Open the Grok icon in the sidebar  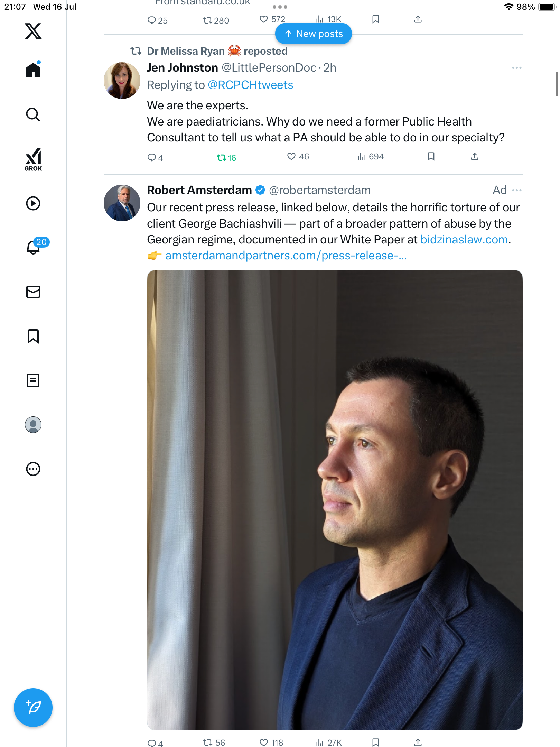[x=33, y=160]
